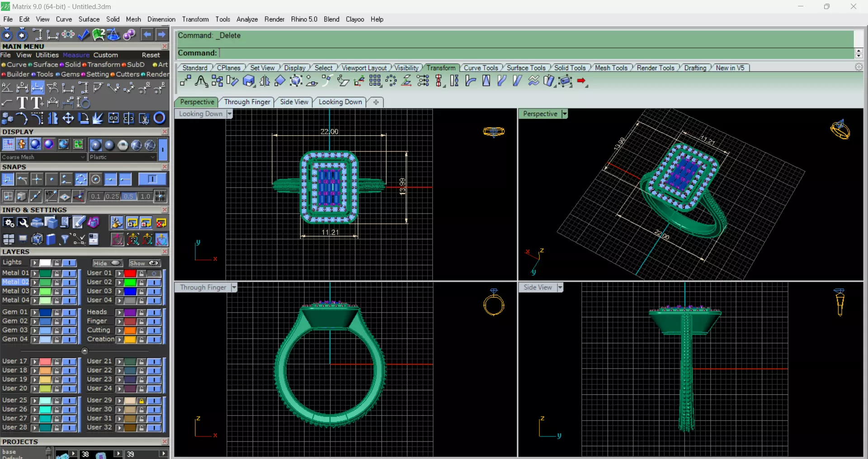Collapse the layers section using round arrow
The image size is (868, 459).
(85, 350)
